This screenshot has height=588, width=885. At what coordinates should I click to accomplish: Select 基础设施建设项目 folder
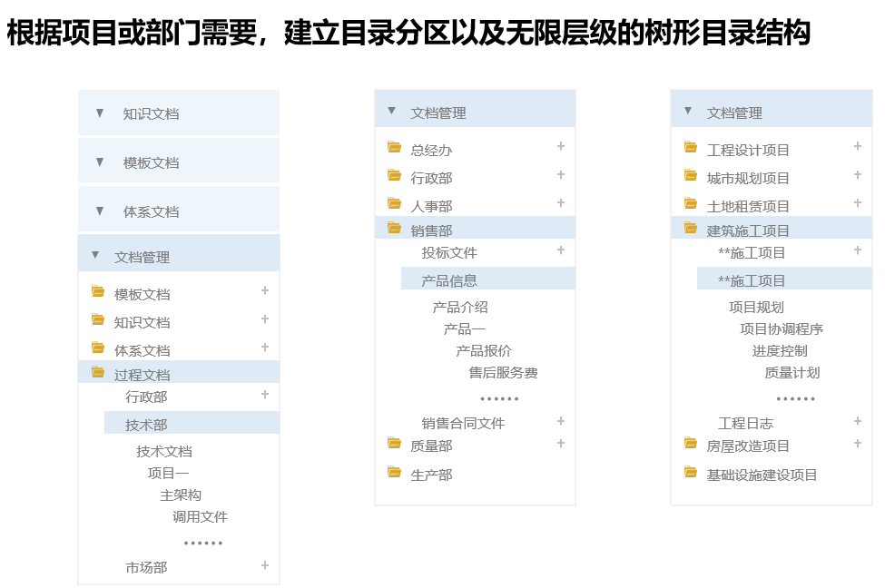tap(762, 475)
